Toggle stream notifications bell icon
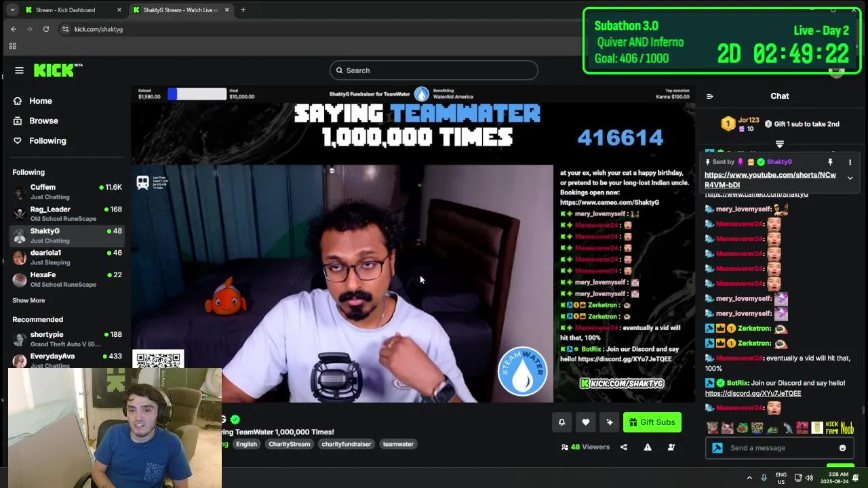 (561, 422)
